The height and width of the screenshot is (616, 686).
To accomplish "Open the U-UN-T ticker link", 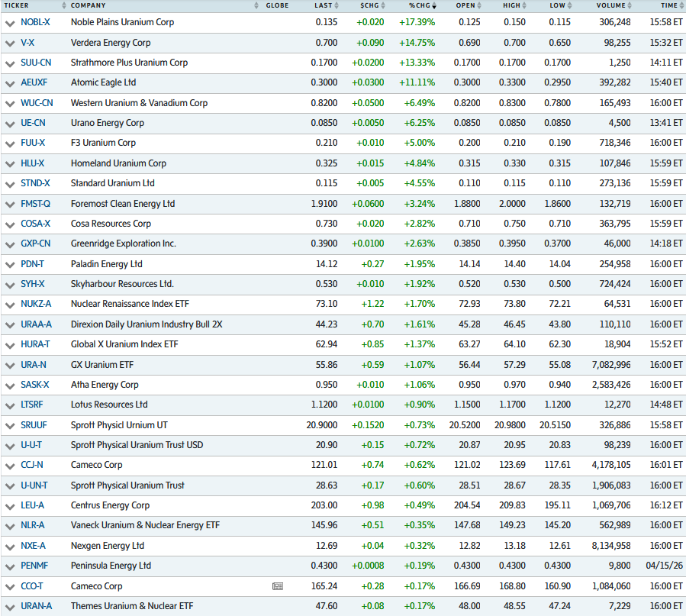I will 34,485.
